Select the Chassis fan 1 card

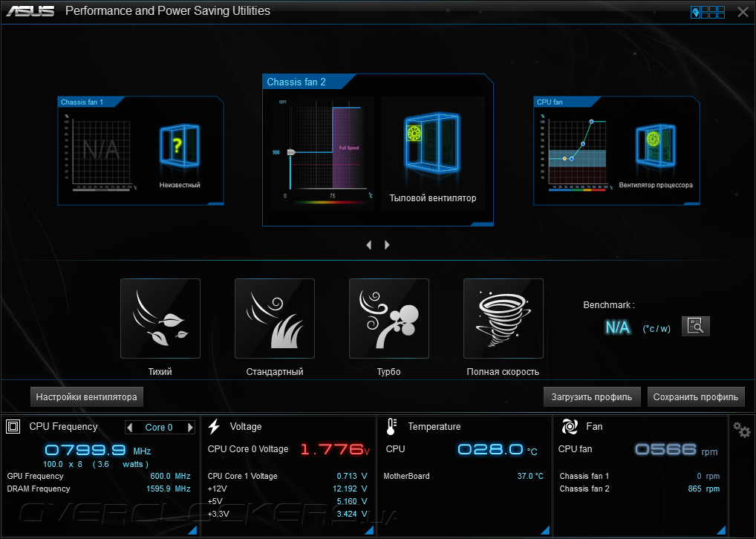tap(140, 151)
